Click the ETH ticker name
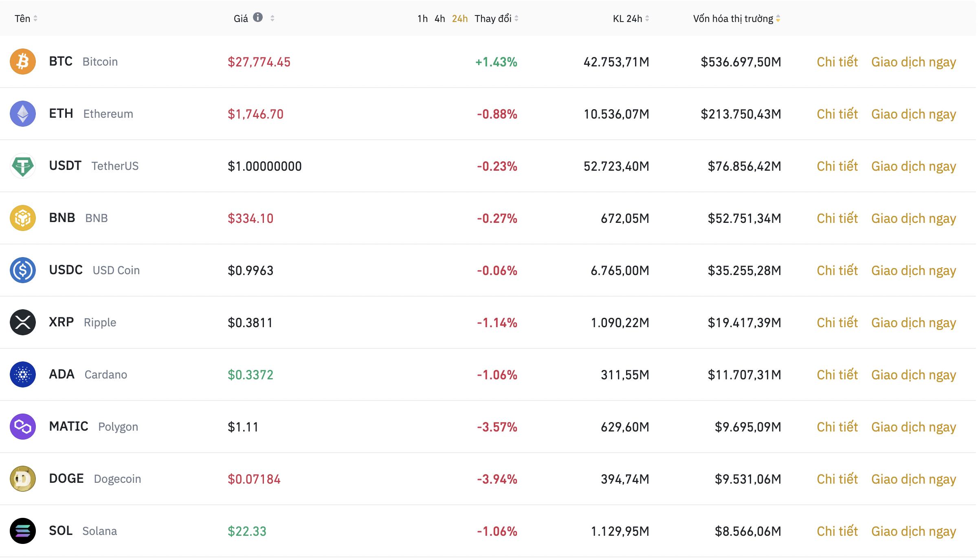Viewport: 980px width, 559px height. (x=61, y=114)
